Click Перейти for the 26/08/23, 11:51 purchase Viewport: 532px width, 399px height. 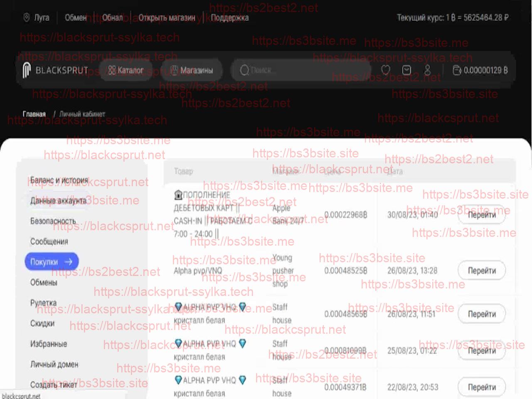(x=482, y=314)
